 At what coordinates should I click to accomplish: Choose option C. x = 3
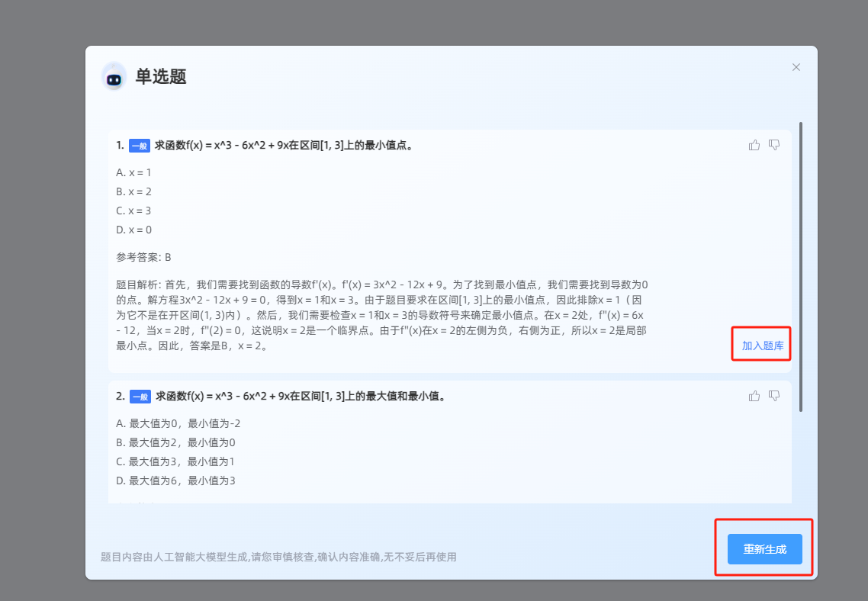click(x=133, y=211)
